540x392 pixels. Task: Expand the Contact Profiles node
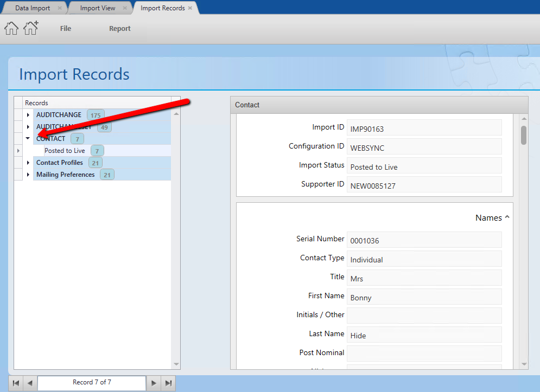point(28,163)
